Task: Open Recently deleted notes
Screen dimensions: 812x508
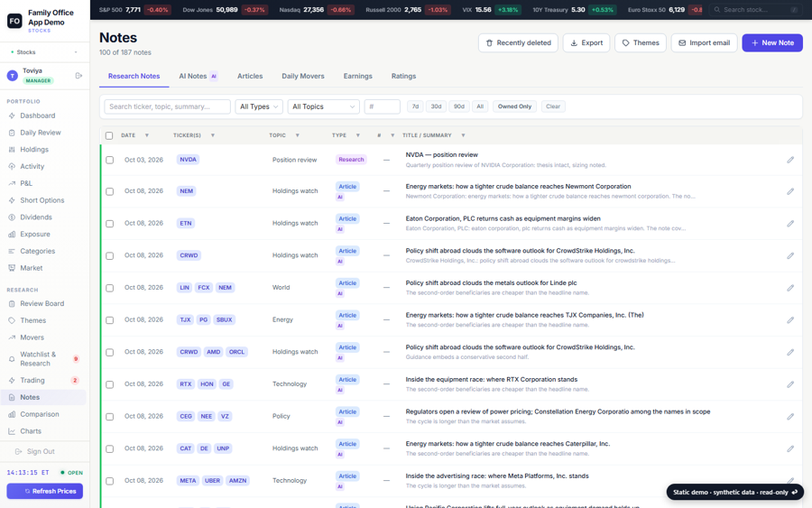Action: 518,43
